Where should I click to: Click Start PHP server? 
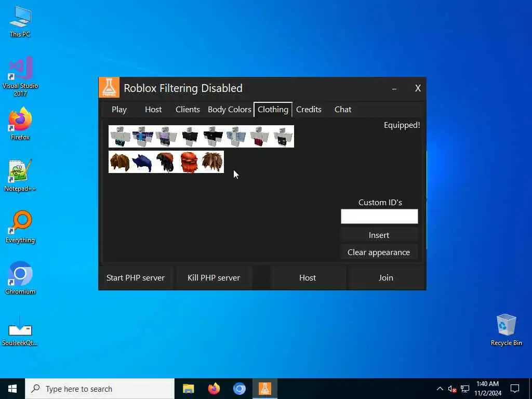click(136, 278)
